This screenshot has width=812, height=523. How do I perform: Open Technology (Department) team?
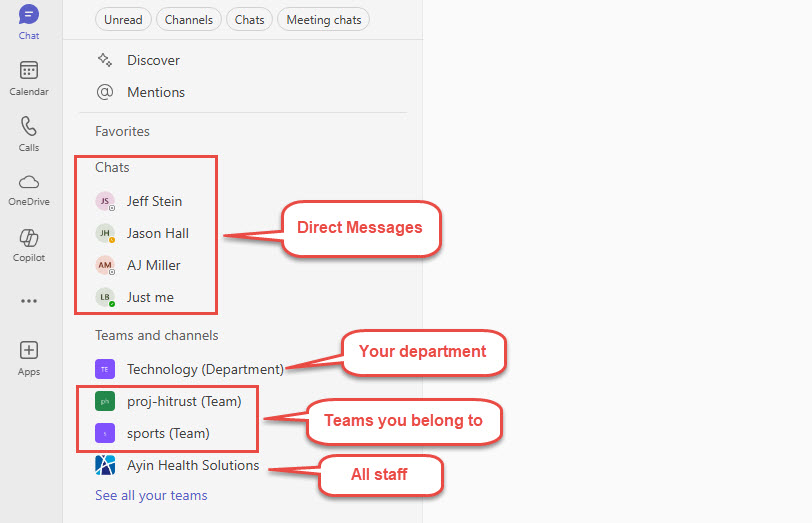pyautogui.click(x=205, y=369)
